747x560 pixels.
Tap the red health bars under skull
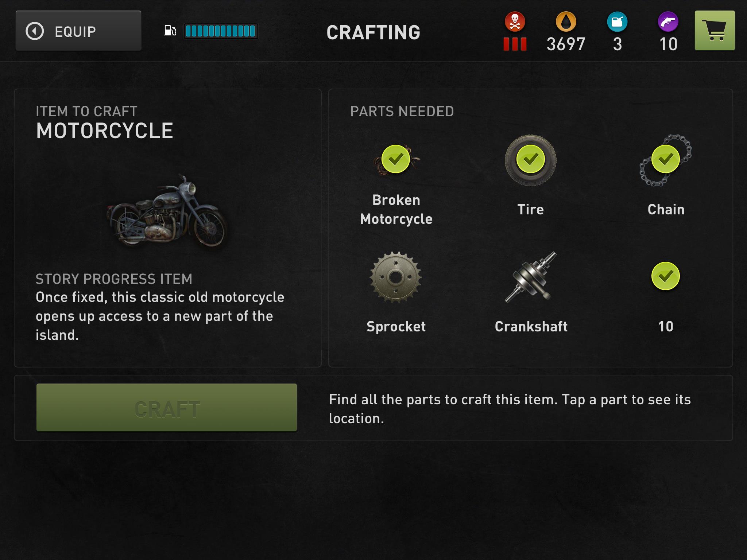click(x=515, y=44)
